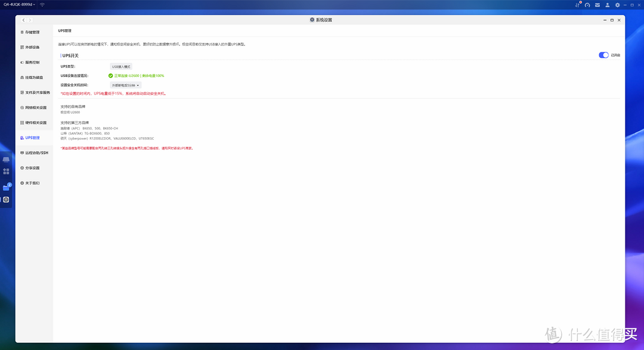Click the user account icon in top bar
Viewport: 644px width, 350px height.
pyautogui.click(x=607, y=5)
